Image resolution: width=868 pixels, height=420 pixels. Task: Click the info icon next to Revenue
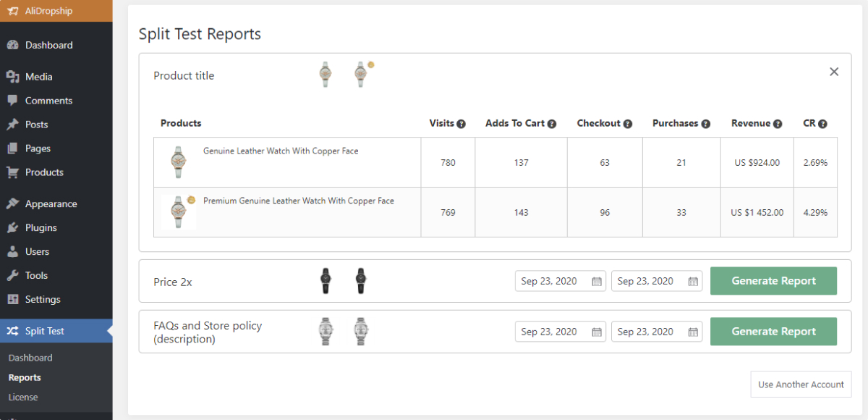tap(778, 124)
